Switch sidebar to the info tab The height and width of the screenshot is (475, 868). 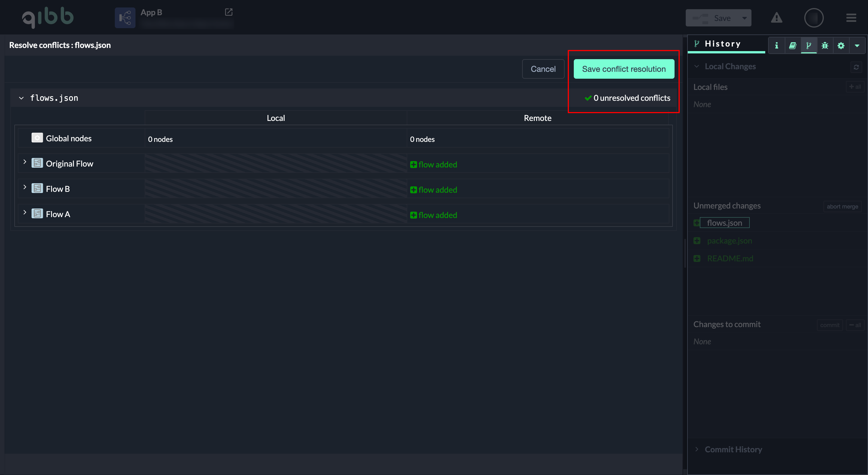tap(776, 45)
